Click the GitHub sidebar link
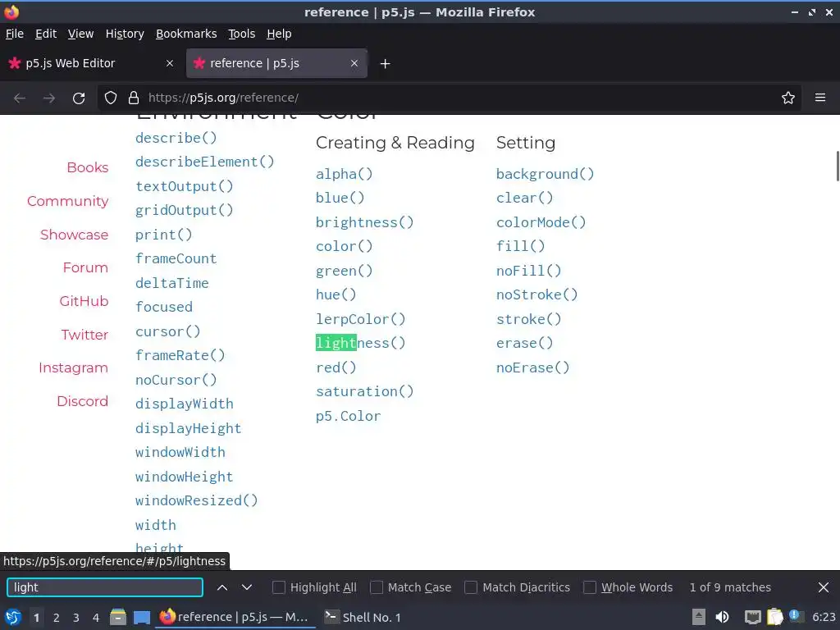 click(84, 301)
